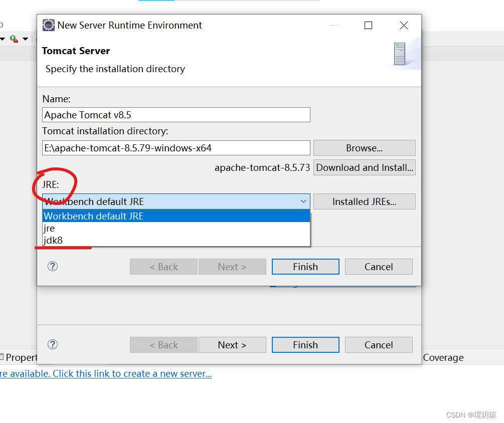Choose jdk8 from the JRE dropdown list
This screenshot has height=423, width=504.
click(x=176, y=240)
